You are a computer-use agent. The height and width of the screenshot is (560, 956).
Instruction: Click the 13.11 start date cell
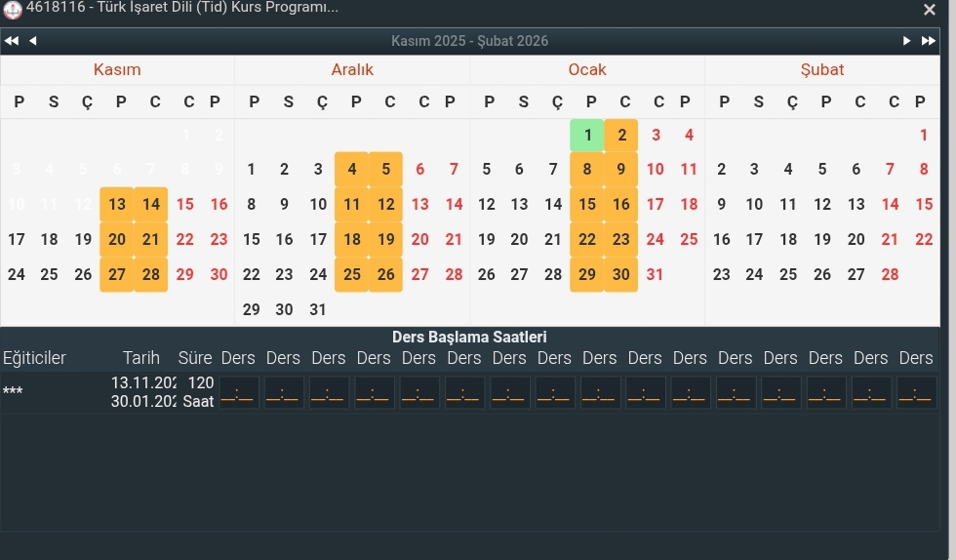(144, 382)
